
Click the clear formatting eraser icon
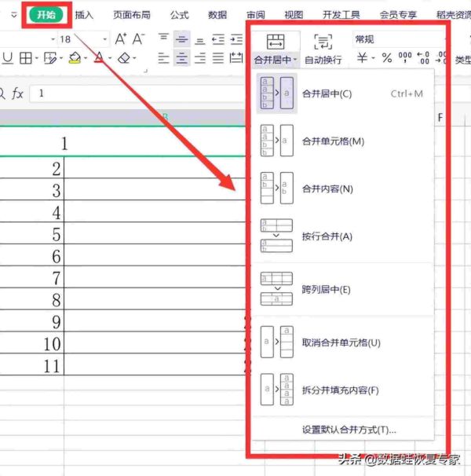124,57
